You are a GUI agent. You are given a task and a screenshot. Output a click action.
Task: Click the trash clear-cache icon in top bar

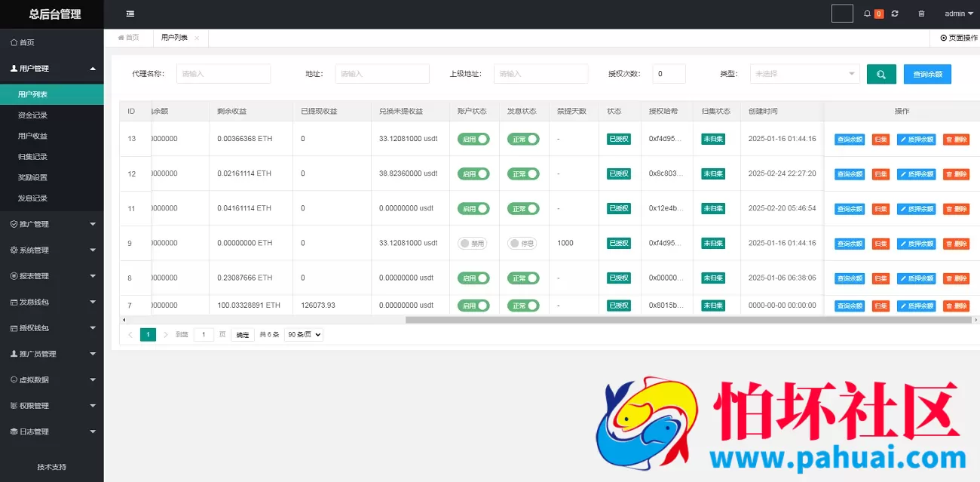point(921,14)
